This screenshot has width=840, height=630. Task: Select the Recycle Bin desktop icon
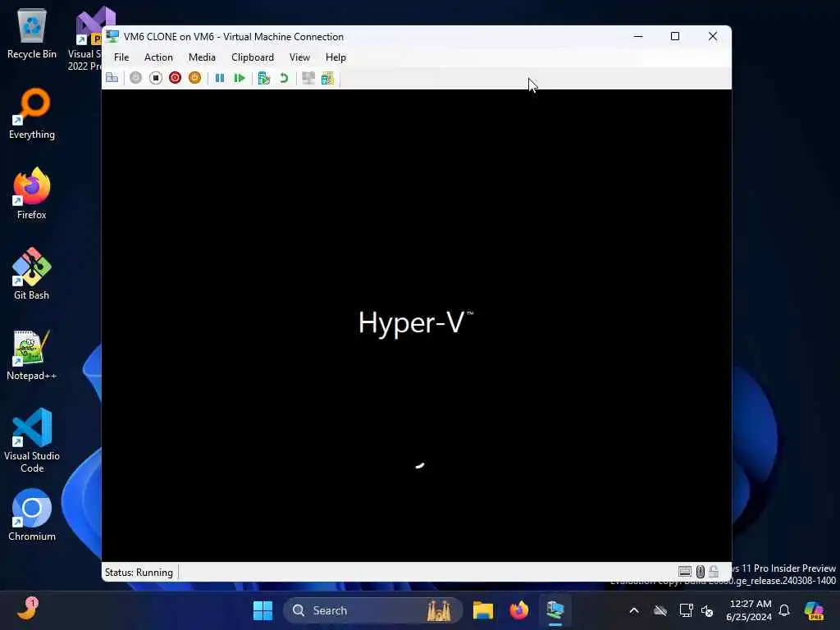pyautogui.click(x=32, y=33)
